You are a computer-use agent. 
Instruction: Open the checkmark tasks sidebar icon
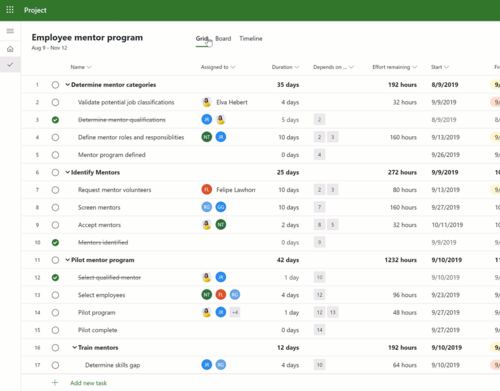click(x=10, y=64)
